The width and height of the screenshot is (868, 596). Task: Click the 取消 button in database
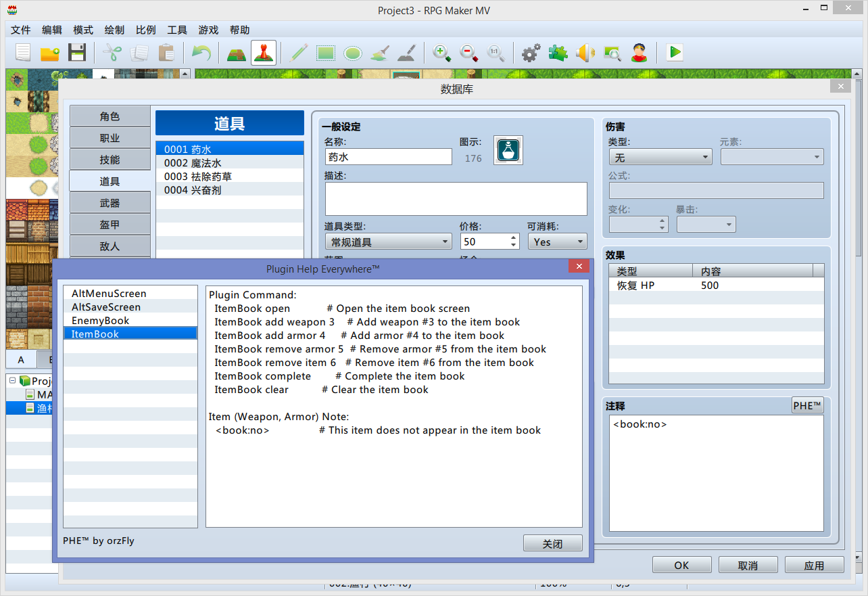748,565
